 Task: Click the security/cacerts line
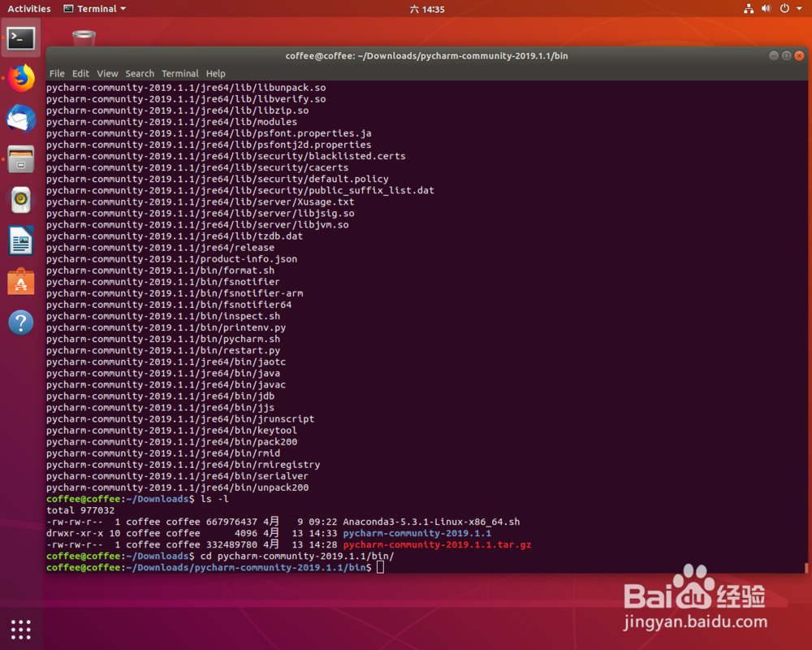(197, 168)
